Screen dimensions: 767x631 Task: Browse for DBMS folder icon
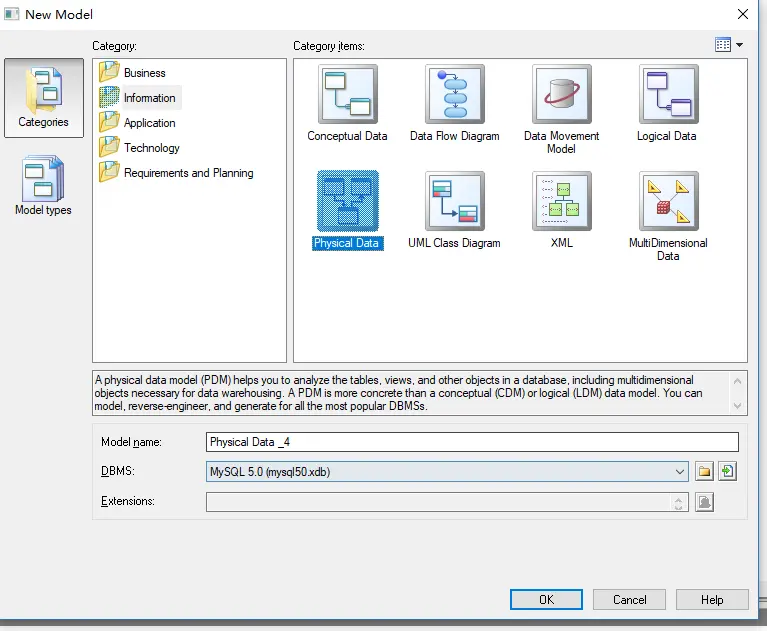[x=704, y=472]
